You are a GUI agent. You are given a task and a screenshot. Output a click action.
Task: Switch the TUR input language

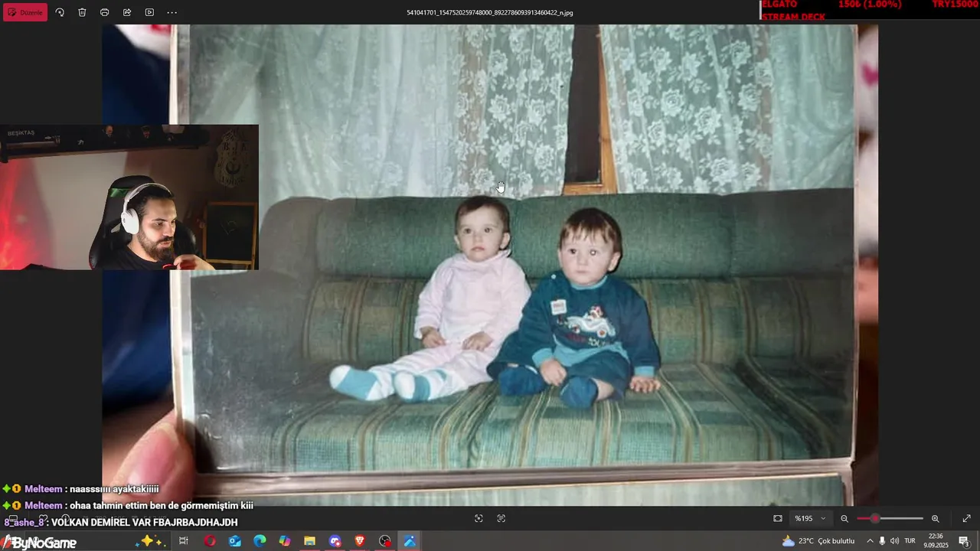pyautogui.click(x=910, y=541)
